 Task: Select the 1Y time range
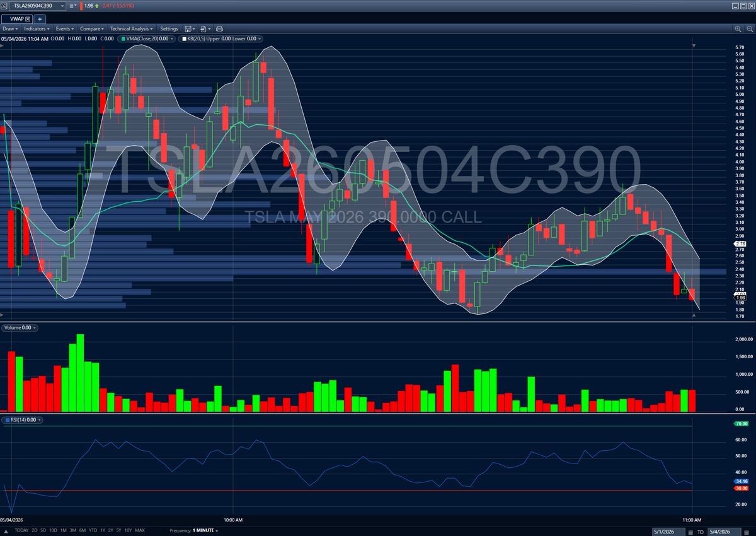click(102, 530)
